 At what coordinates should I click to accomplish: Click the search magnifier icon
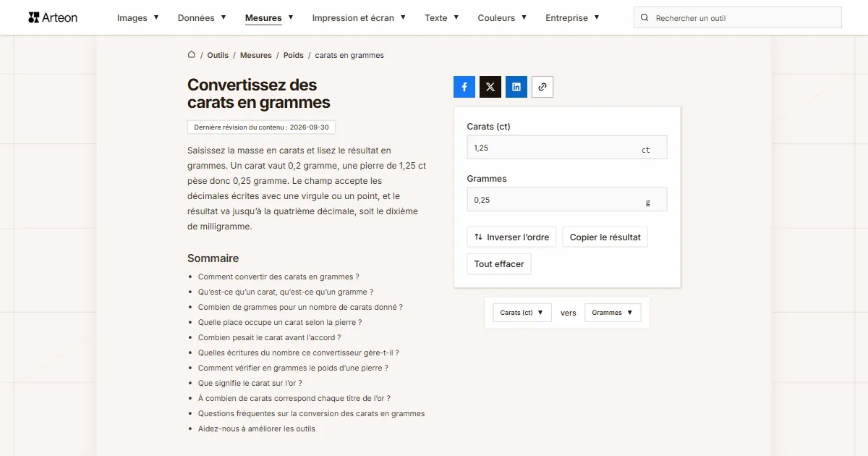tap(645, 18)
